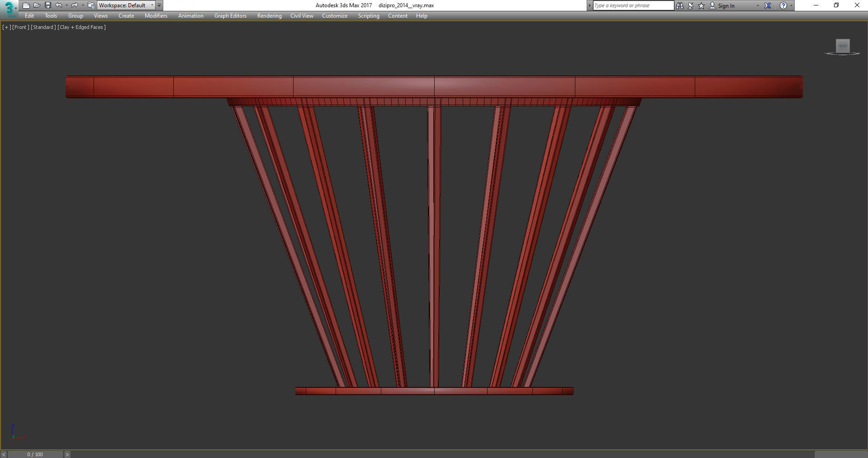Open the Group menu
The image size is (868, 458).
pos(76,16)
